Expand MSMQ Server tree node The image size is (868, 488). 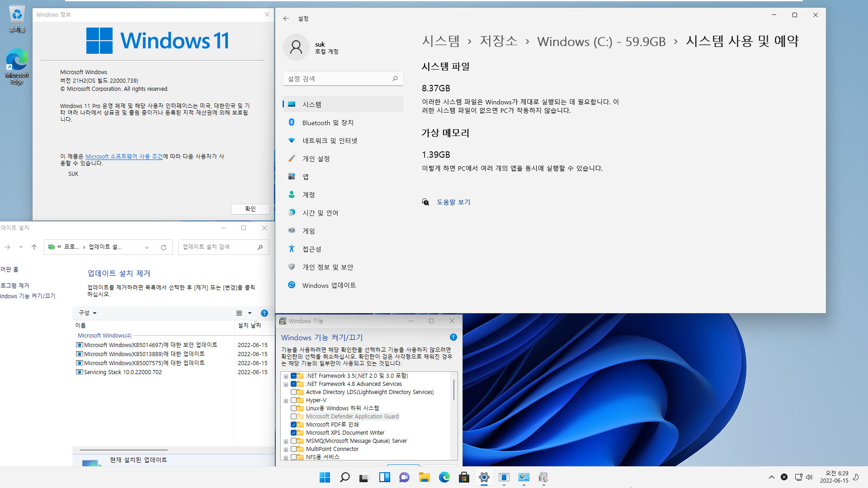coord(286,441)
